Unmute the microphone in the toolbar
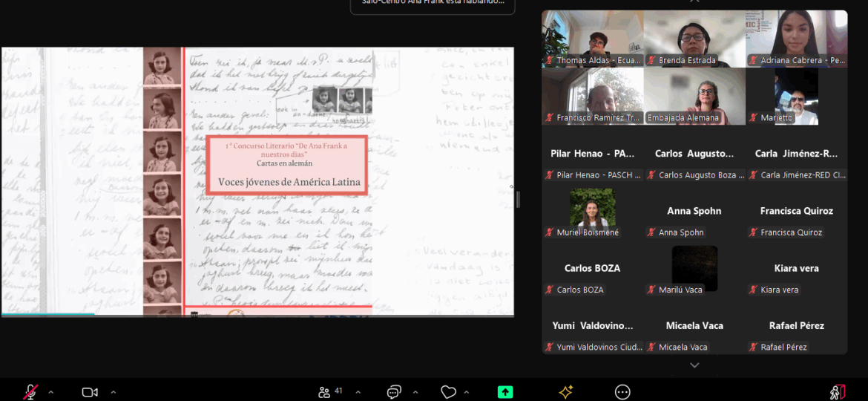 pos(31,392)
